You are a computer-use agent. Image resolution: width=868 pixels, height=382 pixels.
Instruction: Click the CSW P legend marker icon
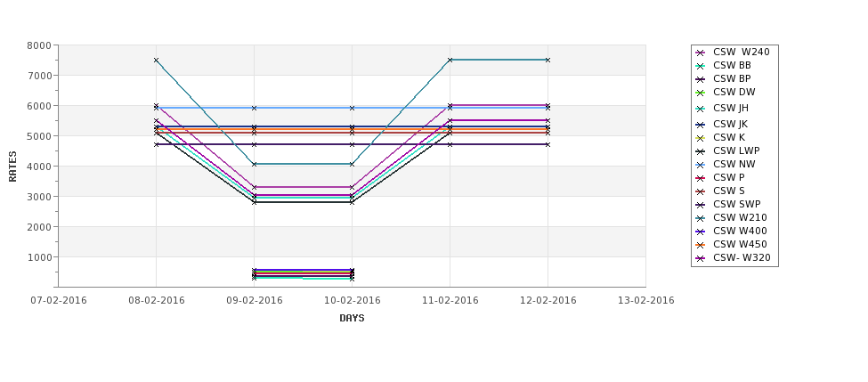[701, 178]
